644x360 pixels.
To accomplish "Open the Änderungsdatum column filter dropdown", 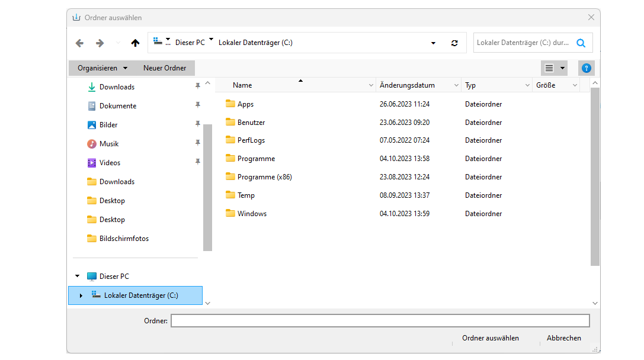I will 456,85.
